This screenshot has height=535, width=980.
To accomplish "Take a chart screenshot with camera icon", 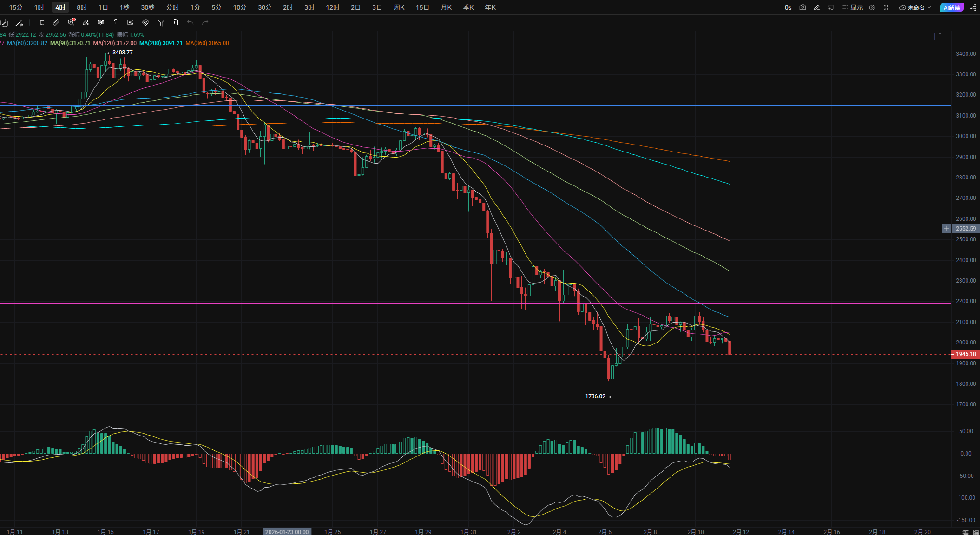I will coord(802,7).
